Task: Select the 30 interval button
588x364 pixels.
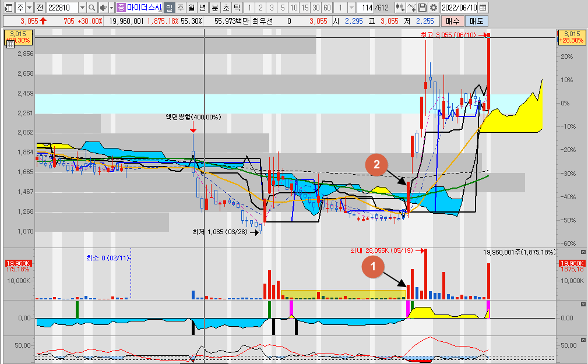Action: pyautogui.click(x=316, y=7)
